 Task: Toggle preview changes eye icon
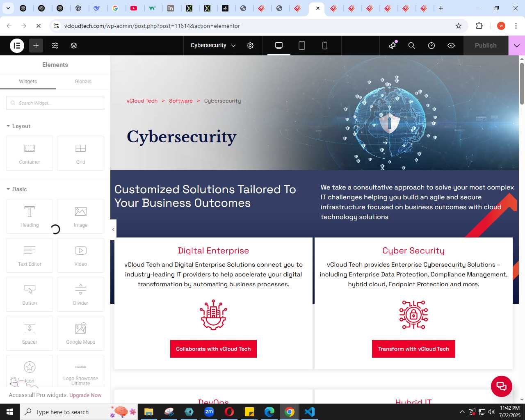(x=451, y=46)
